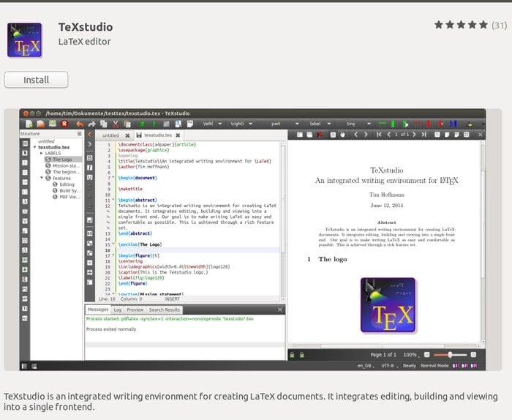
Task: Toggle the magnifier tool in PDF viewer
Action: tap(333, 135)
